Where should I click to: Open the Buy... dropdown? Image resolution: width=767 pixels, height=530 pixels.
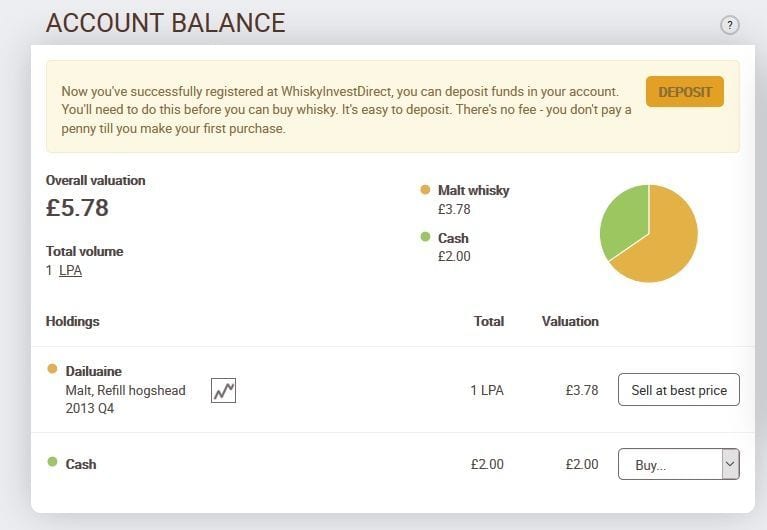tap(678, 464)
